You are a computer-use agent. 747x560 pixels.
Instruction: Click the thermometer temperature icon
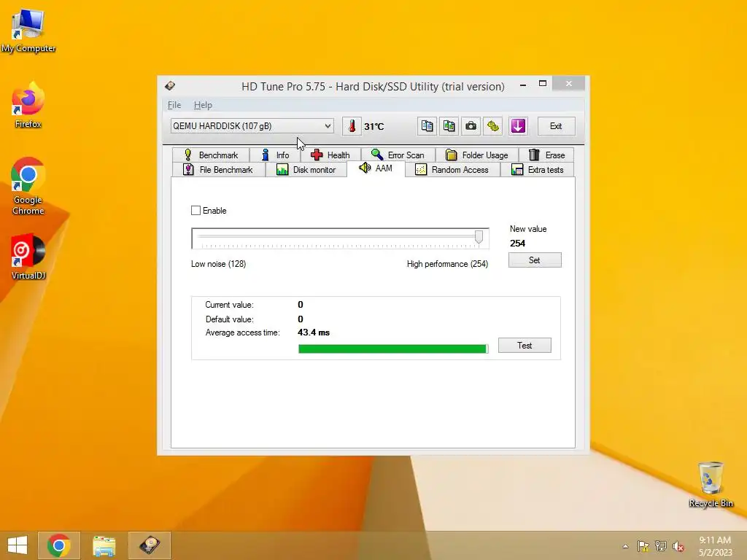coord(352,126)
